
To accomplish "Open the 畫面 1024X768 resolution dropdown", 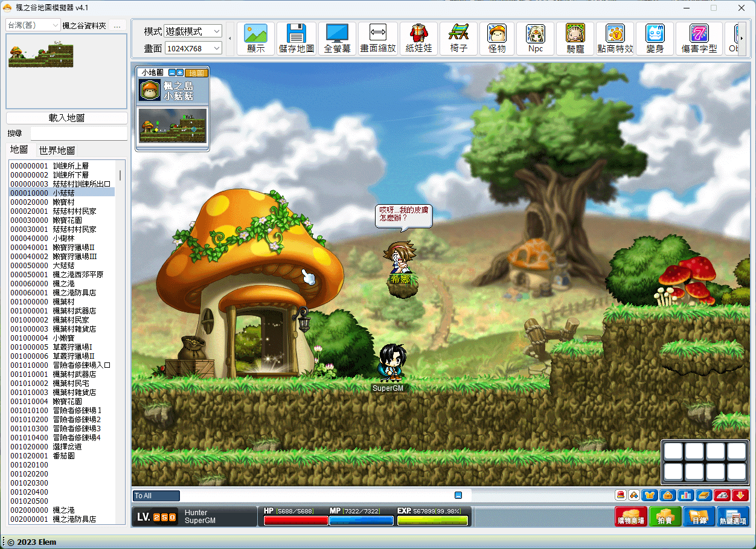I will pyautogui.click(x=193, y=48).
